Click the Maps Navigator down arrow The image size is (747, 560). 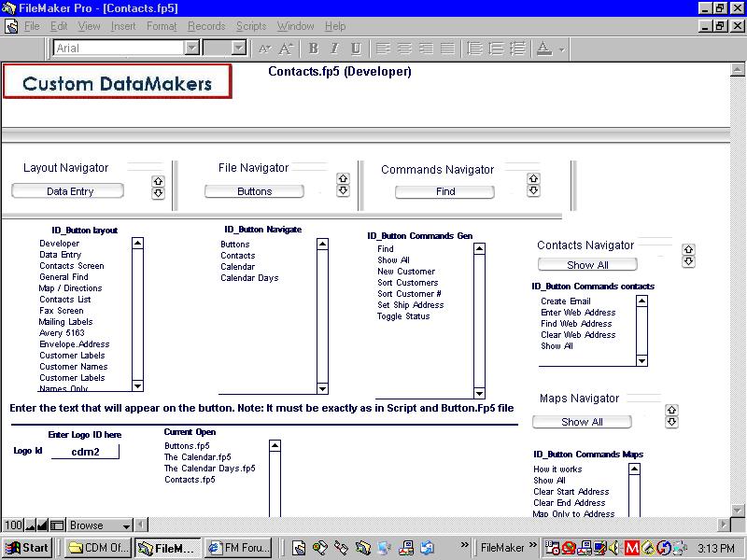(x=671, y=422)
